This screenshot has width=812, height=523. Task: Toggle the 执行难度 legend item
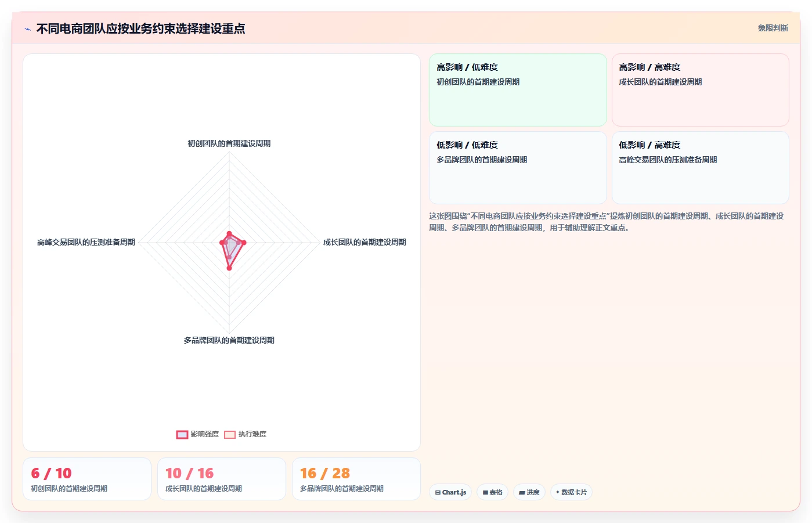pyautogui.click(x=246, y=434)
